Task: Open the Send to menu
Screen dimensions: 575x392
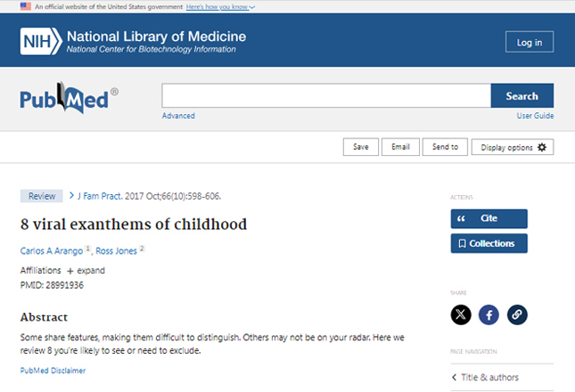Action: pos(445,147)
